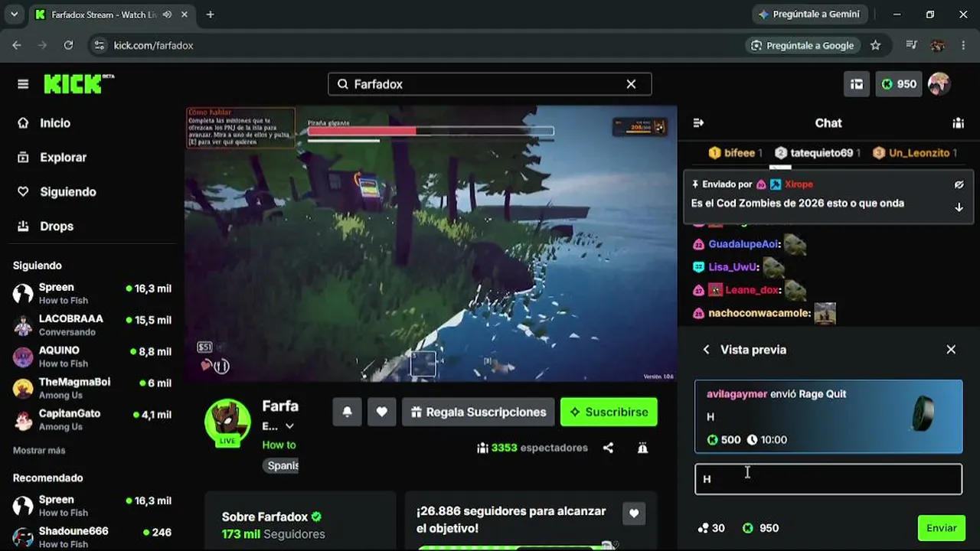The height and width of the screenshot is (551, 980).
Task: Open the Chrome profile avatar
Action: [x=937, y=45]
